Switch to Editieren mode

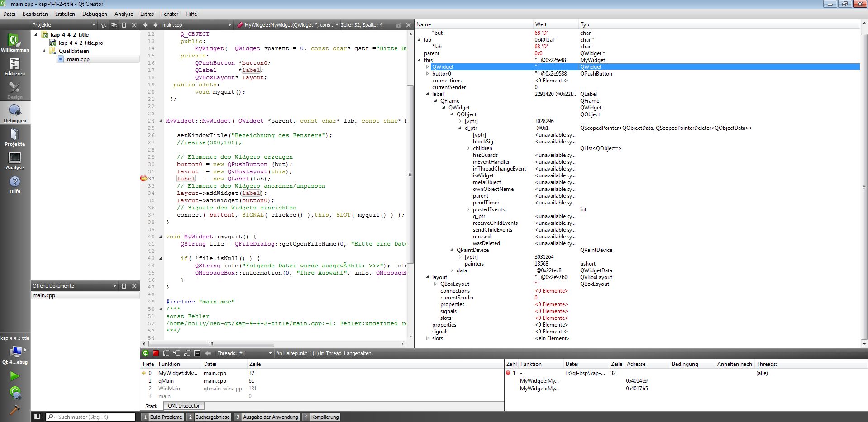[14, 66]
